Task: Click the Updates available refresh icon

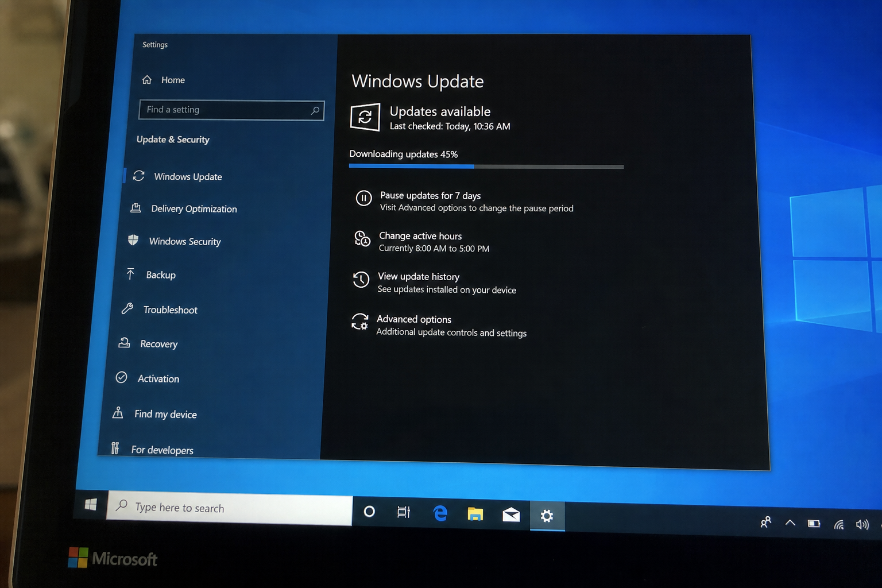Action: pyautogui.click(x=365, y=117)
